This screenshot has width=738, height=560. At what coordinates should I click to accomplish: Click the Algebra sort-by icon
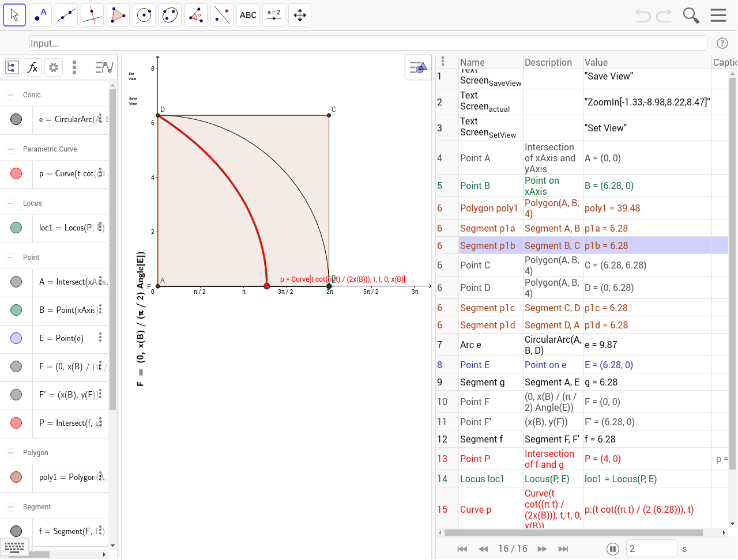[104, 67]
